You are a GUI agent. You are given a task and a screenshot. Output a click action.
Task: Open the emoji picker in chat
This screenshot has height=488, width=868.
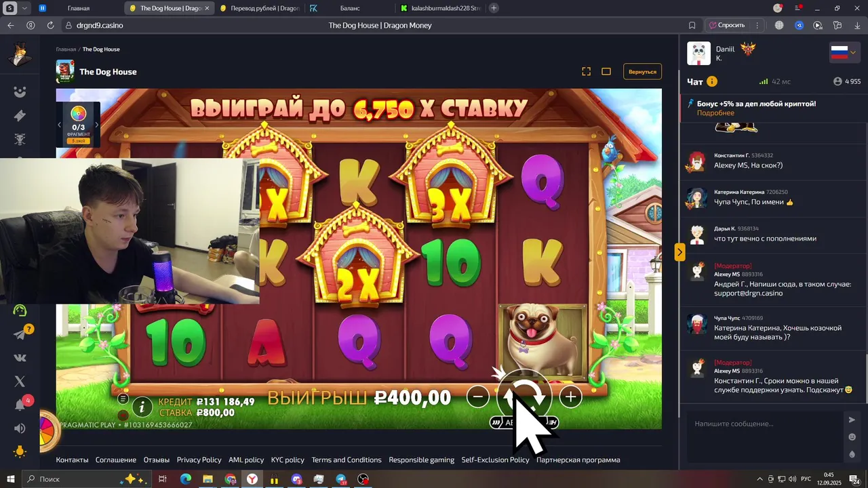[852, 437]
